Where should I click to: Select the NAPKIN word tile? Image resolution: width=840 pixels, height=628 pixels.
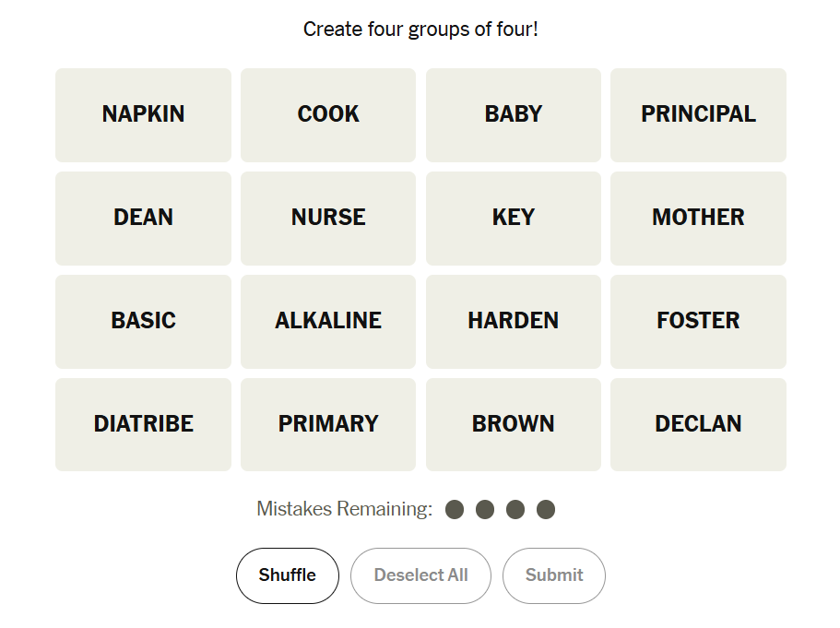(x=143, y=114)
